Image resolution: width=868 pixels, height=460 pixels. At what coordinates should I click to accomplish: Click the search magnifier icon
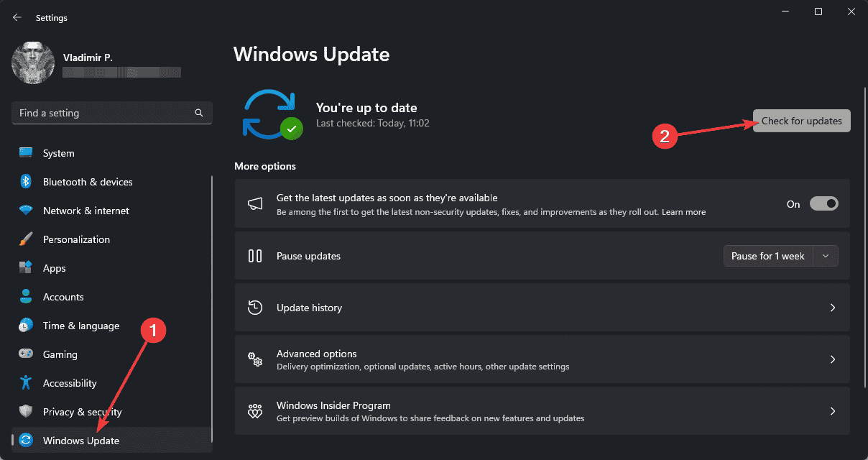(x=199, y=113)
